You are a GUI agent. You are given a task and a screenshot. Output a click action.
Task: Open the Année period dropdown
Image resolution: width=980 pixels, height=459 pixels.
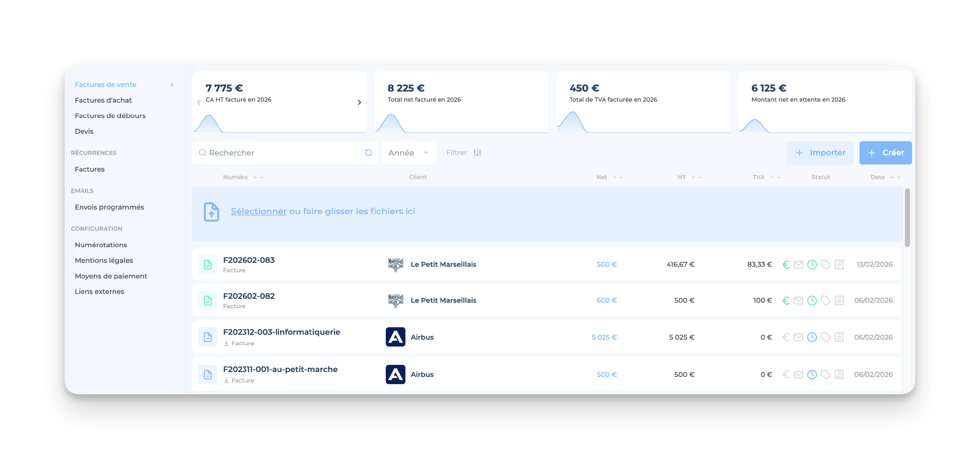coord(409,153)
